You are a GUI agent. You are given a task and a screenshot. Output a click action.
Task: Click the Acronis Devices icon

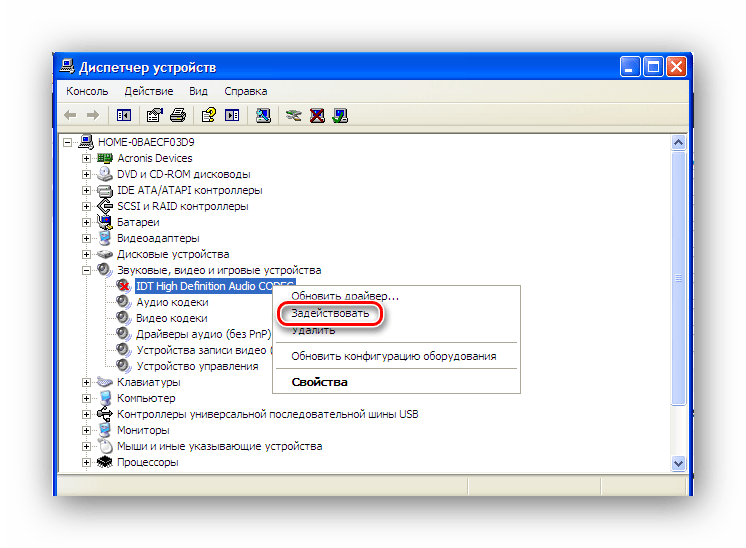[105, 158]
